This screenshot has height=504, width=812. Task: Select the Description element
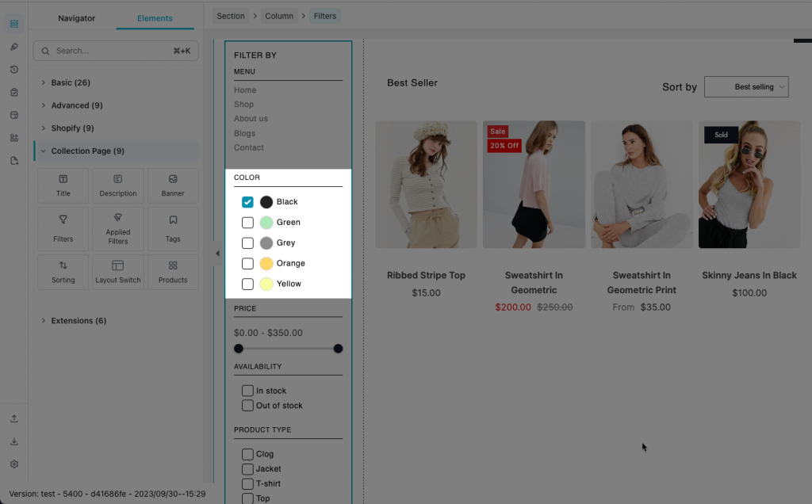point(118,185)
